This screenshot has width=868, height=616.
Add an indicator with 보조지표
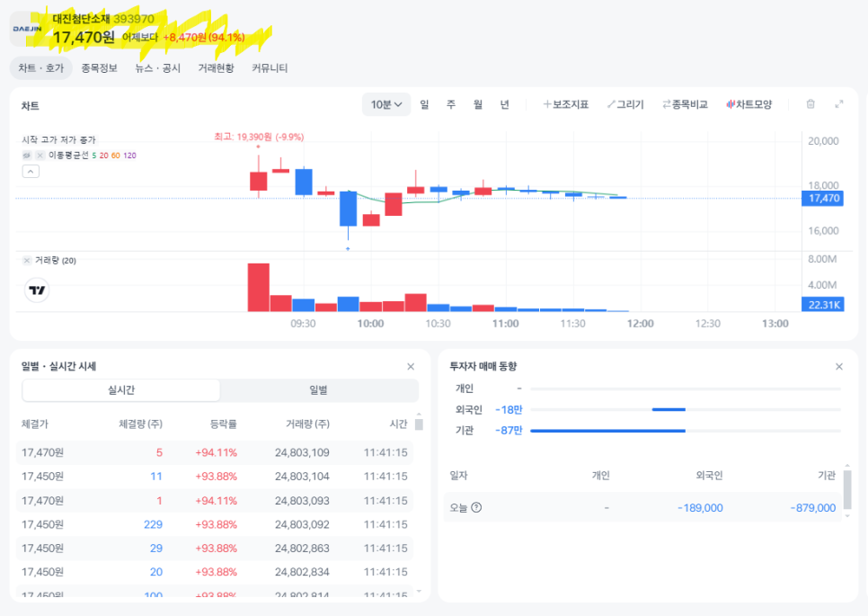pos(566,104)
